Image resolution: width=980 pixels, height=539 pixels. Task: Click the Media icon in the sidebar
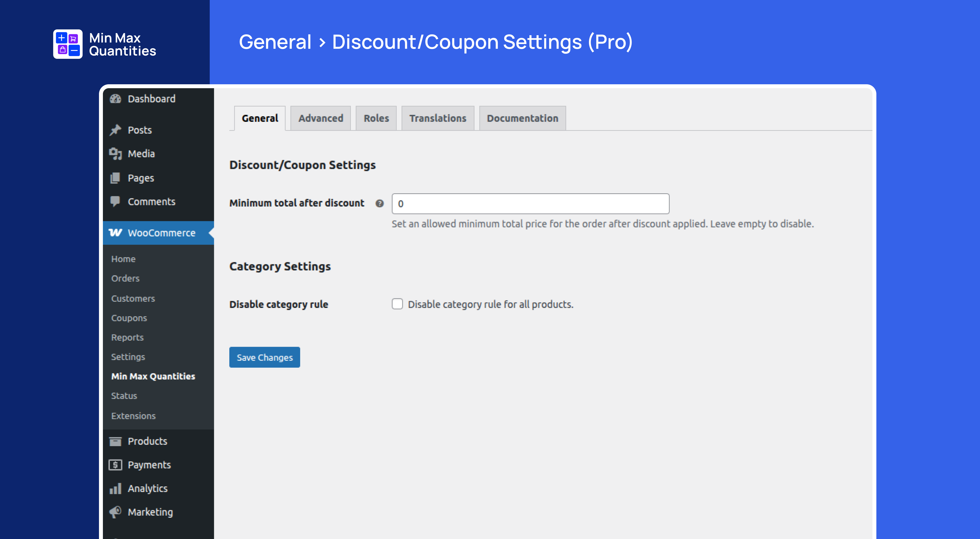[x=115, y=154]
